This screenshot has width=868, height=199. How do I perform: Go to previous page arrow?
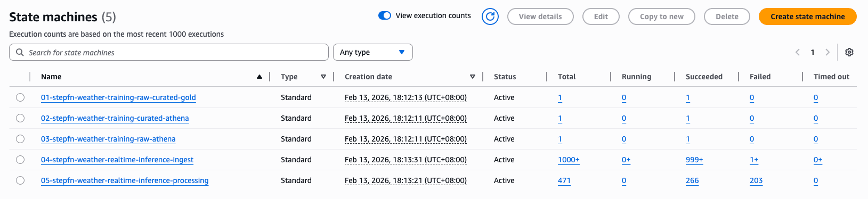coord(798,52)
